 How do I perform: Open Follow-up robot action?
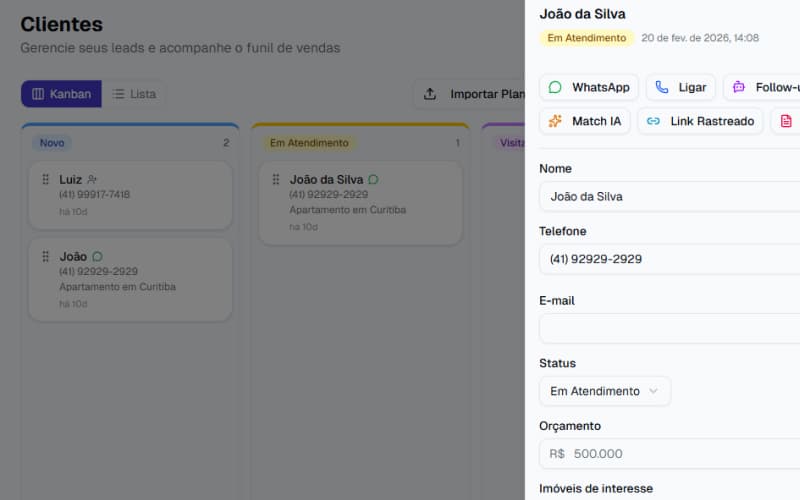click(762, 87)
